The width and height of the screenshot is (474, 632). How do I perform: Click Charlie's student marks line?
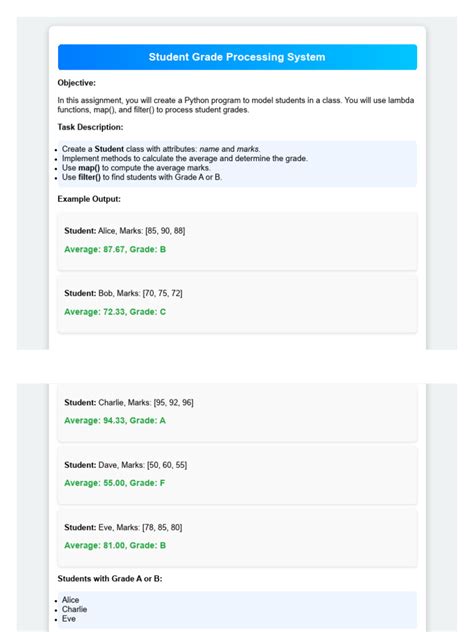pyautogui.click(x=129, y=402)
